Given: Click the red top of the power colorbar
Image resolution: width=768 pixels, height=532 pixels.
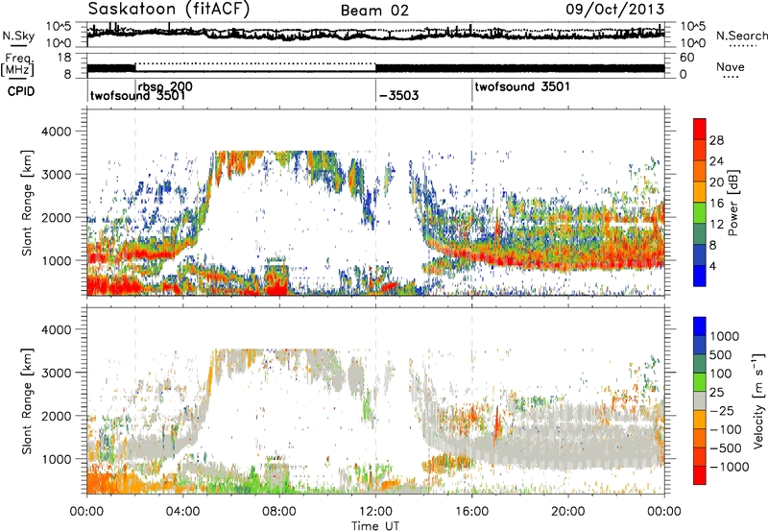Looking at the screenshot, I should pyautogui.click(x=700, y=129).
